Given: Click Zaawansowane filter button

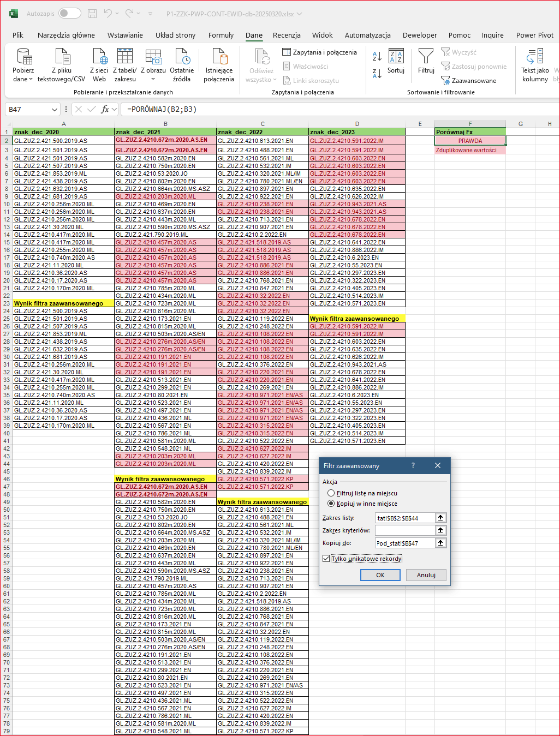Looking at the screenshot, I should (469, 81).
